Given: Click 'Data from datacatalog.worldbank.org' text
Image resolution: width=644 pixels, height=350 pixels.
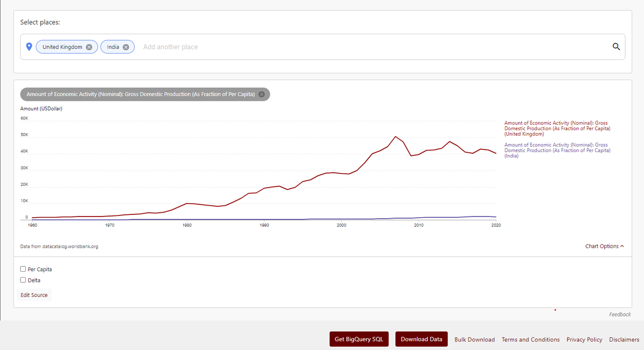Looking at the screenshot, I should click(59, 247).
